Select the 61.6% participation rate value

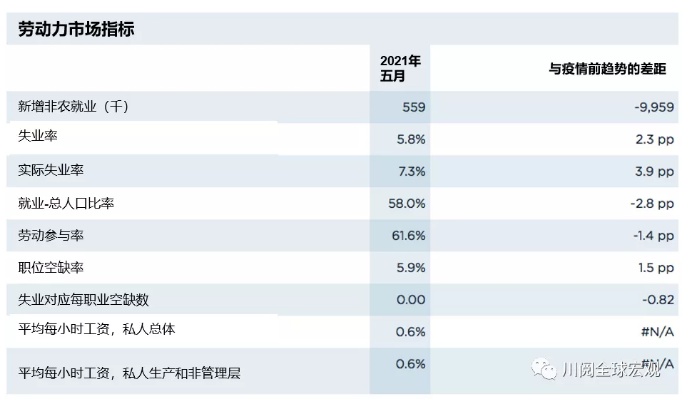point(408,235)
